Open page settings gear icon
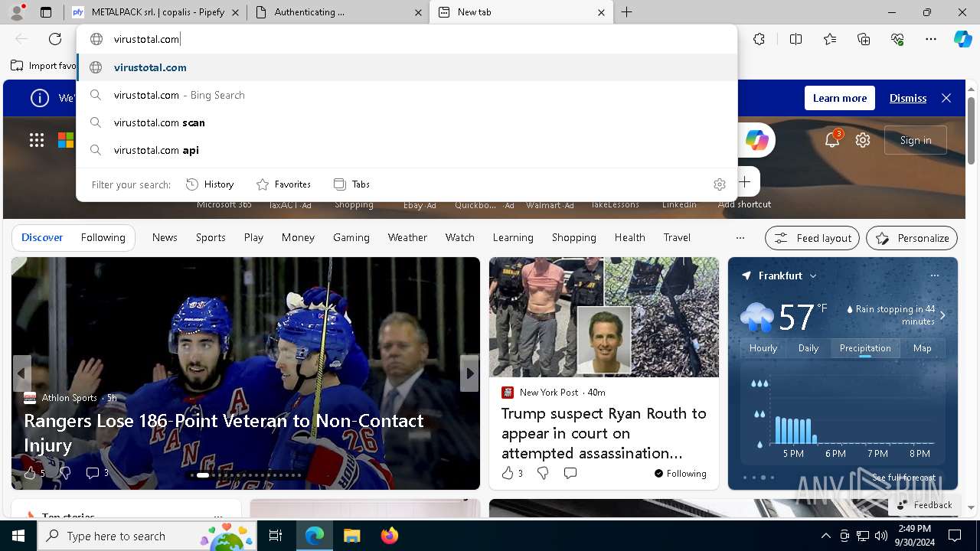The height and width of the screenshot is (551, 980). (863, 140)
